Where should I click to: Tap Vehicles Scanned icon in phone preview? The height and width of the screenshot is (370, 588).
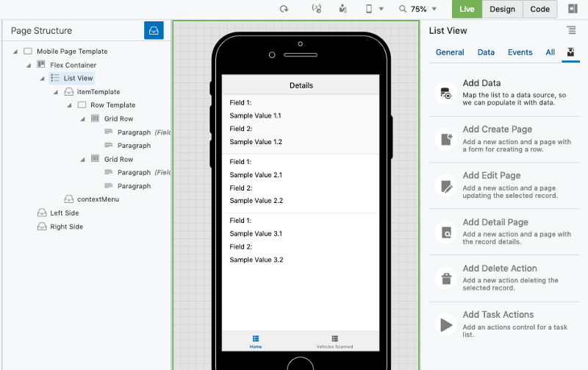(334, 338)
